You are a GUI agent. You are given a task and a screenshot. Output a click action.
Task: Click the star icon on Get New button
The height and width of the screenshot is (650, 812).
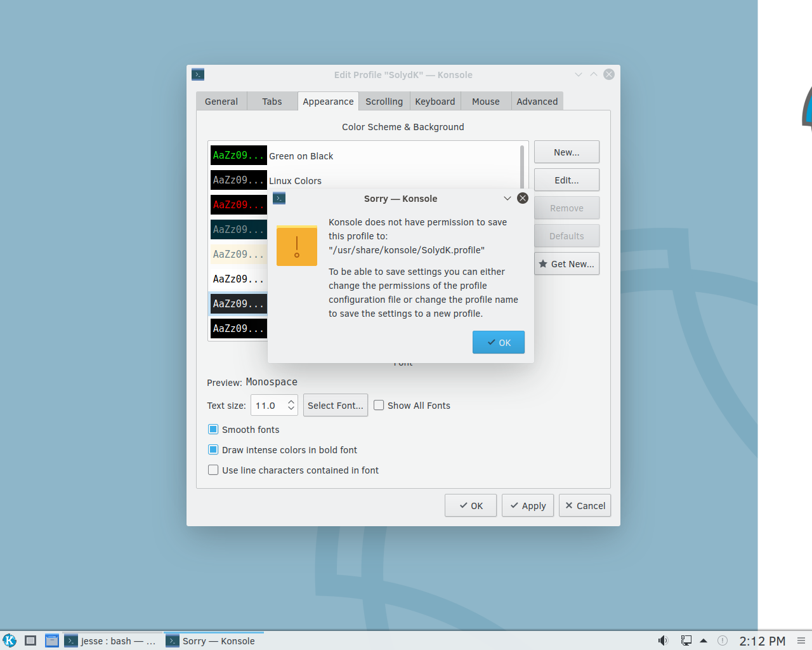543,264
